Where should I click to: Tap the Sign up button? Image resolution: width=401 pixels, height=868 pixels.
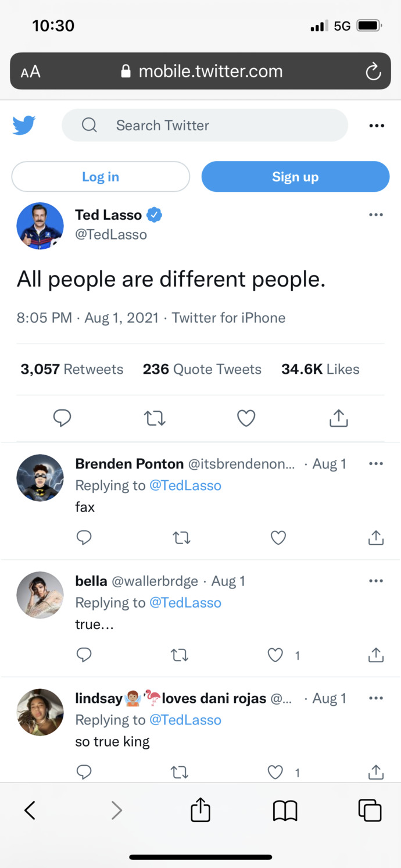pos(295,177)
